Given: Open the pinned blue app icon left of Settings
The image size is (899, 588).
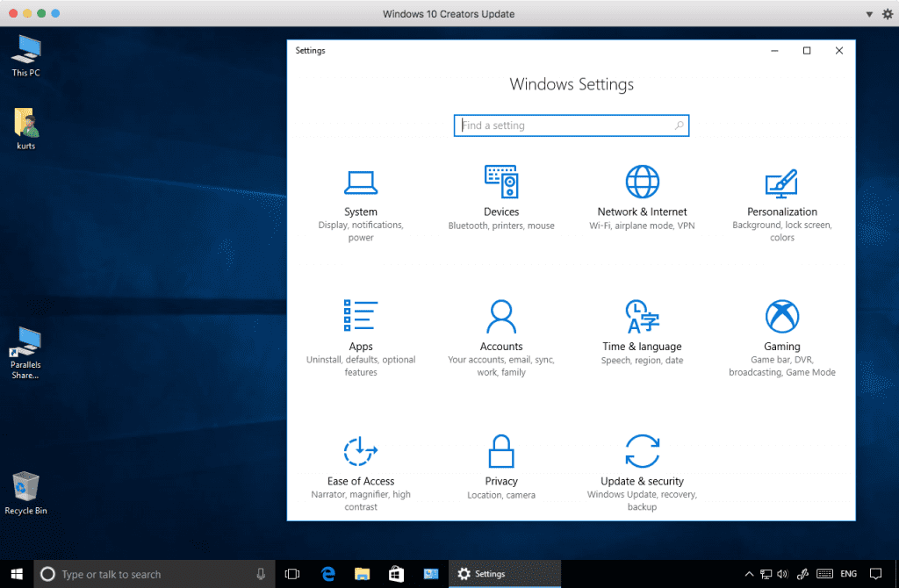Looking at the screenshot, I should point(430,574).
